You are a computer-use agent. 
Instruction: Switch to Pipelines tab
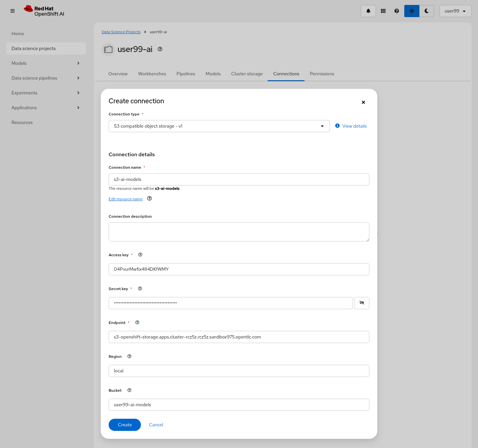186,74
